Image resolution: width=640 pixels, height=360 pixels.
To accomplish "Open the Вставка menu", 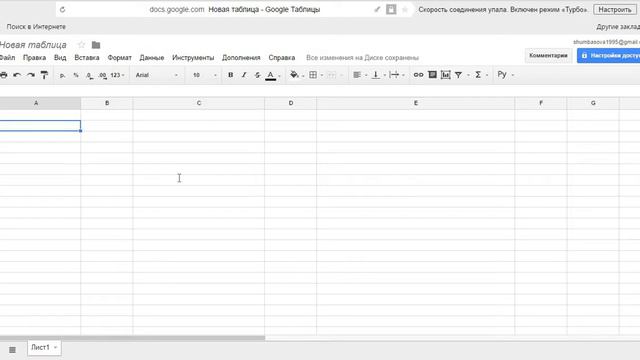I will pos(87,58).
